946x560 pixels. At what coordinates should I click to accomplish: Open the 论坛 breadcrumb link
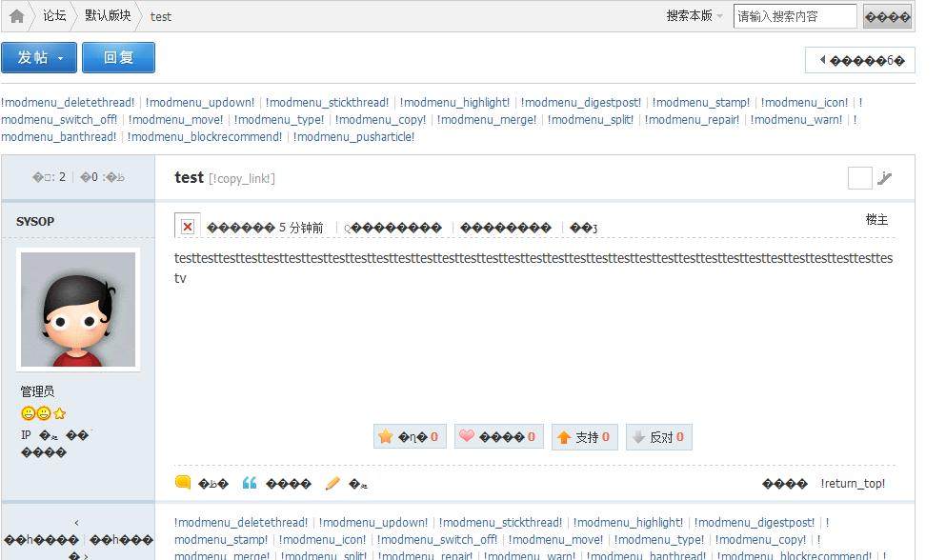pyautogui.click(x=54, y=15)
